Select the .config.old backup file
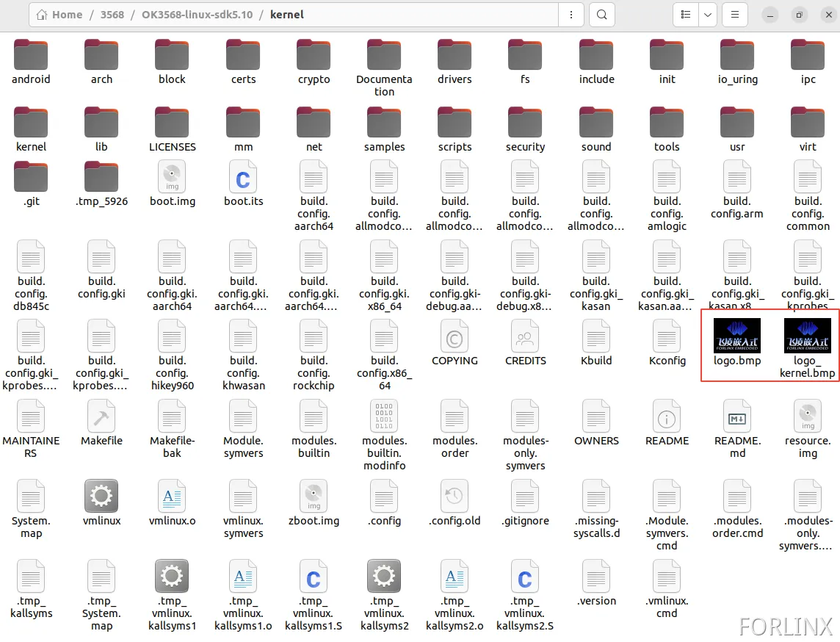Screen dimensions: 840x642 tap(455, 497)
